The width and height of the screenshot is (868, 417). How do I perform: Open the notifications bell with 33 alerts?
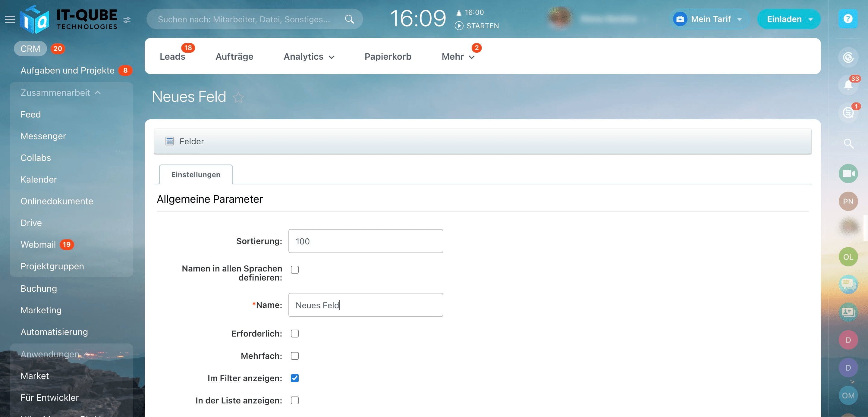(x=848, y=85)
